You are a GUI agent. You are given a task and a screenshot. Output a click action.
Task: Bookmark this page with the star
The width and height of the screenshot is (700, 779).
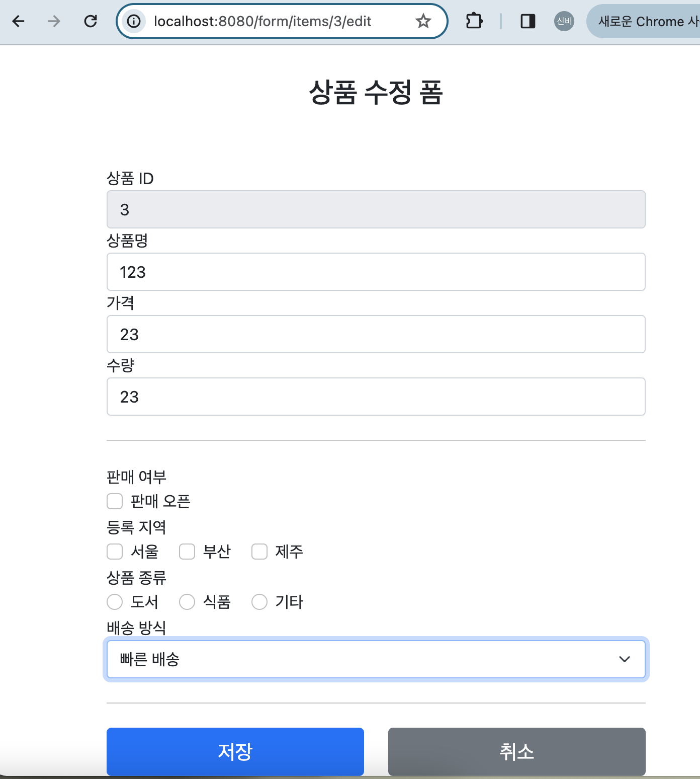pyautogui.click(x=423, y=21)
